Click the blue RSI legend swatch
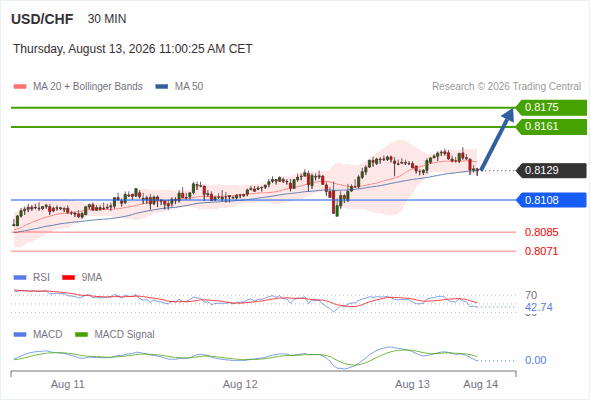Screen dimensions: 590x400 pos(20,278)
